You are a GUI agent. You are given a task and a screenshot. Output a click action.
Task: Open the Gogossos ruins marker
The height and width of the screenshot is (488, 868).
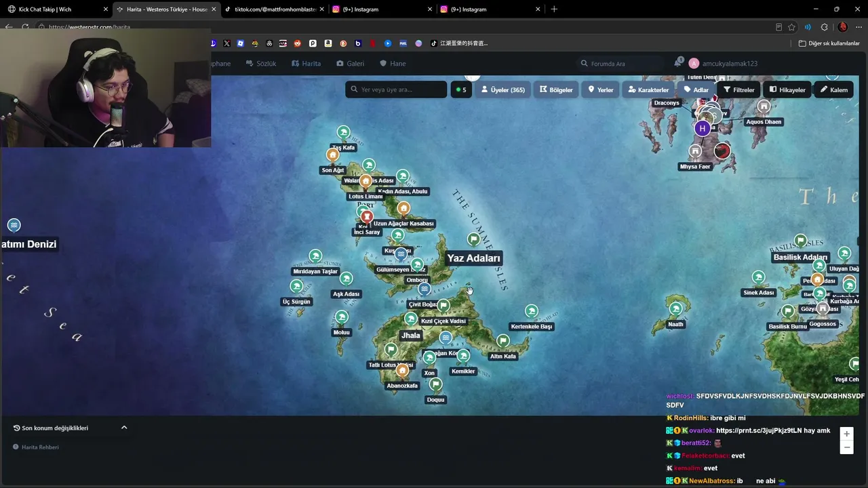coord(823,309)
